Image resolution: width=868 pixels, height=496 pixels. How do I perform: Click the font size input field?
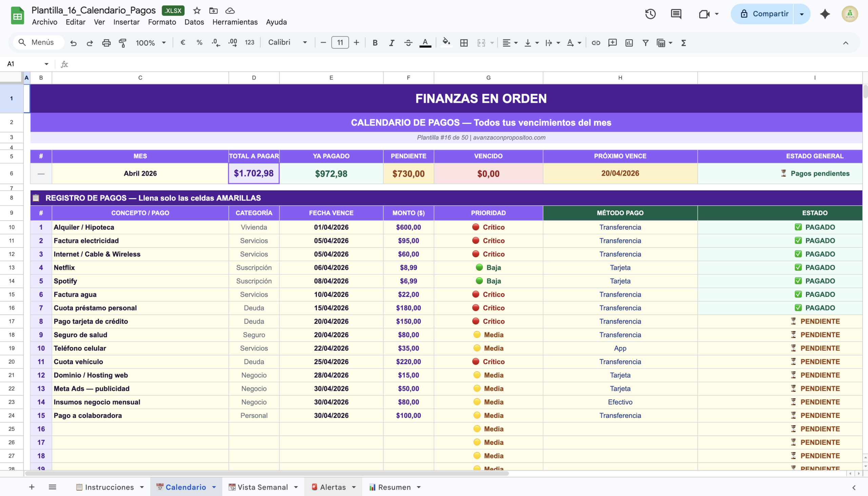(x=340, y=43)
